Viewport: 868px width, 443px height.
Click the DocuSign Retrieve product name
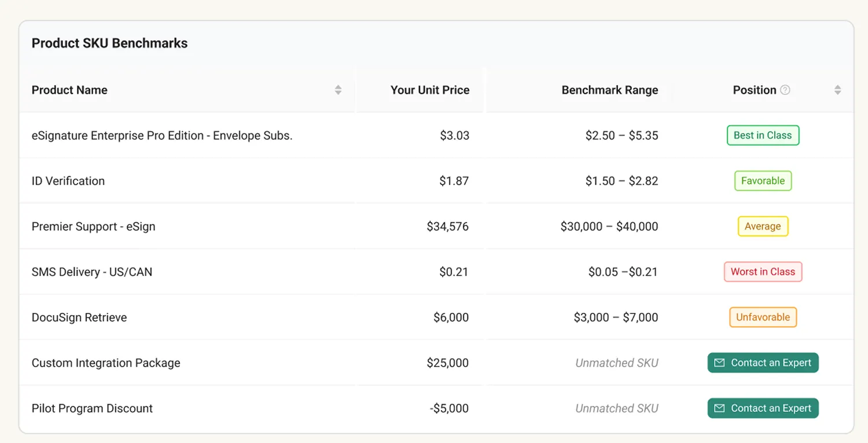click(x=79, y=318)
